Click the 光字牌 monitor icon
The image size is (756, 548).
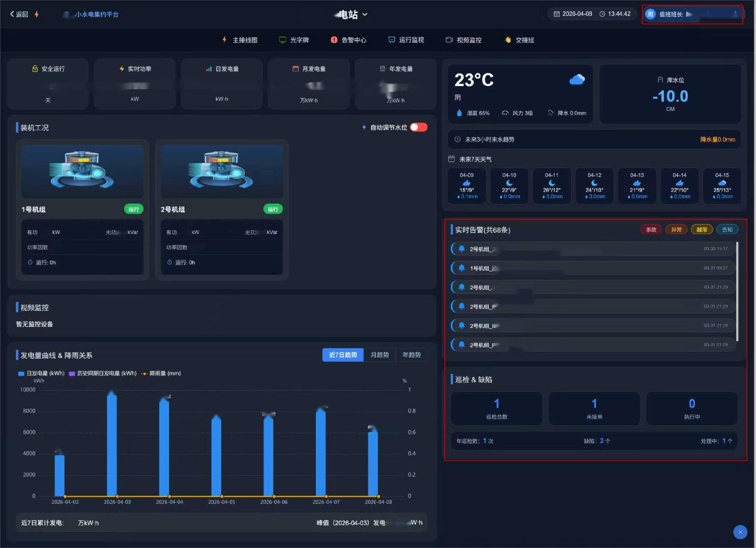283,40
